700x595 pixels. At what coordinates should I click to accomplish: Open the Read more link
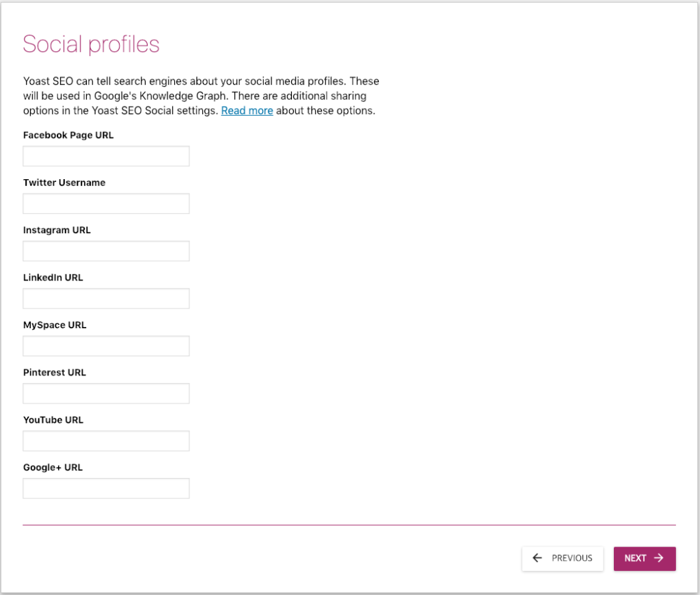[247, 111]
